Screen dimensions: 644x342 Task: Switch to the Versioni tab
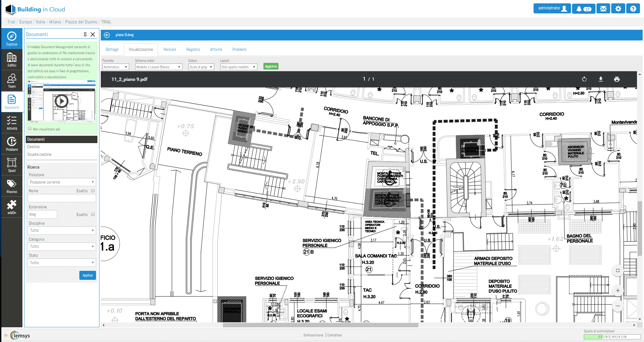tap(169, 49)
